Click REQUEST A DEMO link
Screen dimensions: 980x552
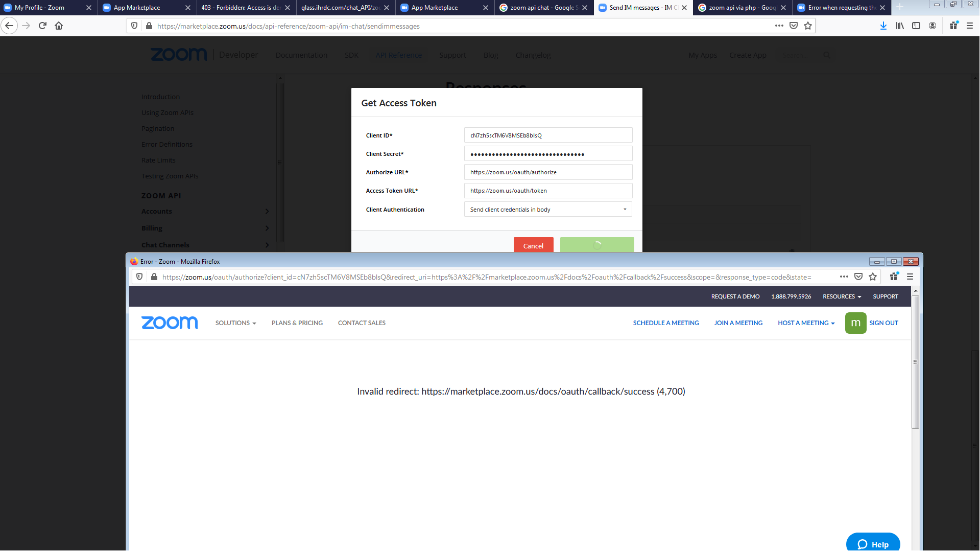coord(735,296)
